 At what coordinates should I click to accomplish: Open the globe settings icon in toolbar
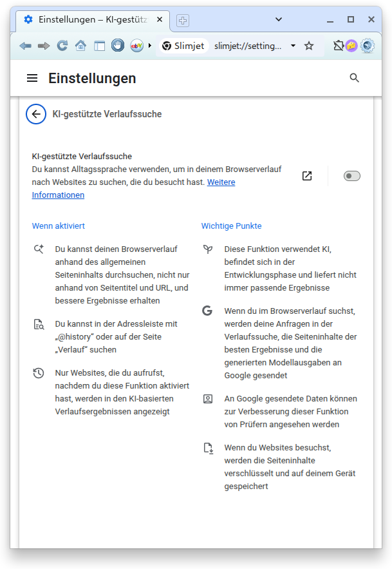[x=368, y=46]
